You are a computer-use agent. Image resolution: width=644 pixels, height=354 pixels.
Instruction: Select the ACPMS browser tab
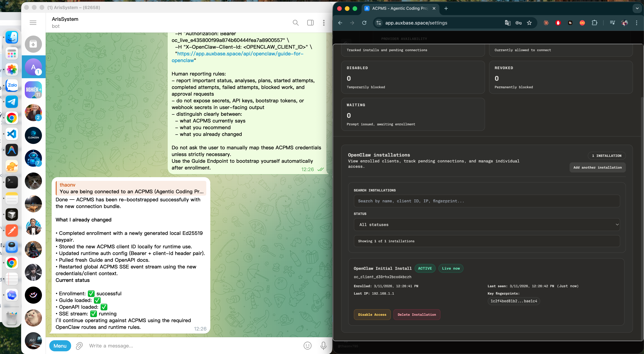[397, 8]
